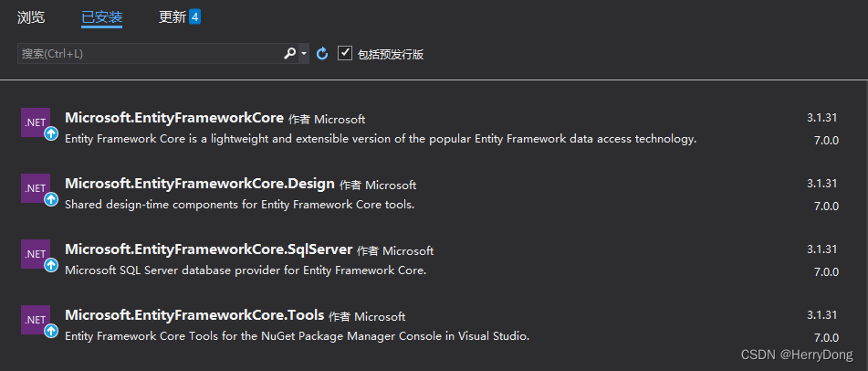Click the 7.0.0 version of EntityFrameworkCore.Tools
The width and height of the screenshot is (868, 371).
(x=826, y=338)
